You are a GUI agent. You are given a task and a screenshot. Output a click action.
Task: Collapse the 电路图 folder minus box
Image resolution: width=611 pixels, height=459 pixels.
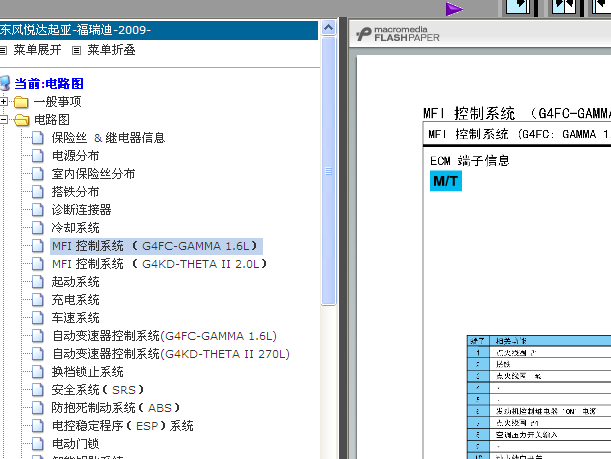coord(4,120)
